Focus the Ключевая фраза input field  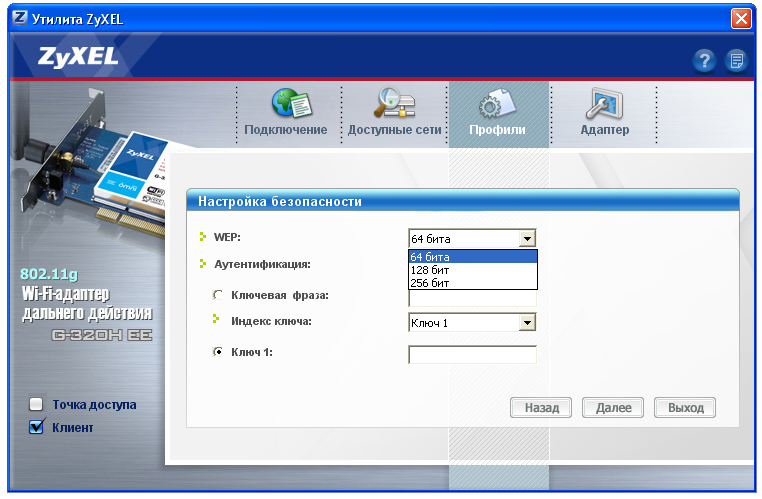point(472,298)
